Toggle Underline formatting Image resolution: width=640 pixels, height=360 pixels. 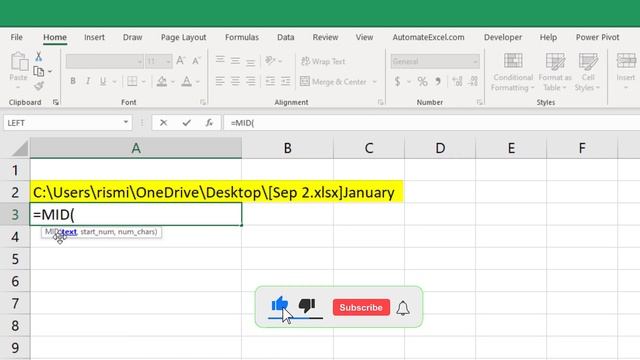coord(103,81)
